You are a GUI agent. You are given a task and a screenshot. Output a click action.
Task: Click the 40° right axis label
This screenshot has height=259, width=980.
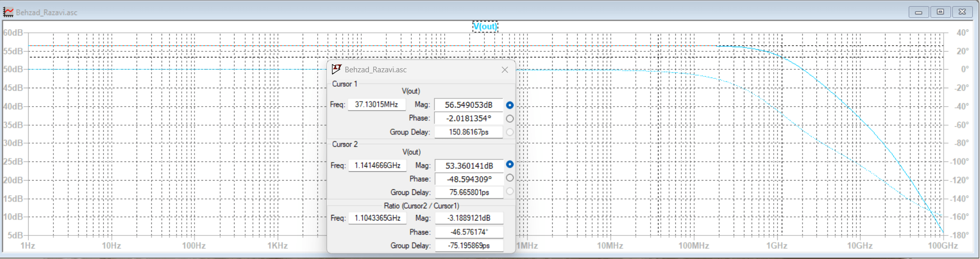963,33
